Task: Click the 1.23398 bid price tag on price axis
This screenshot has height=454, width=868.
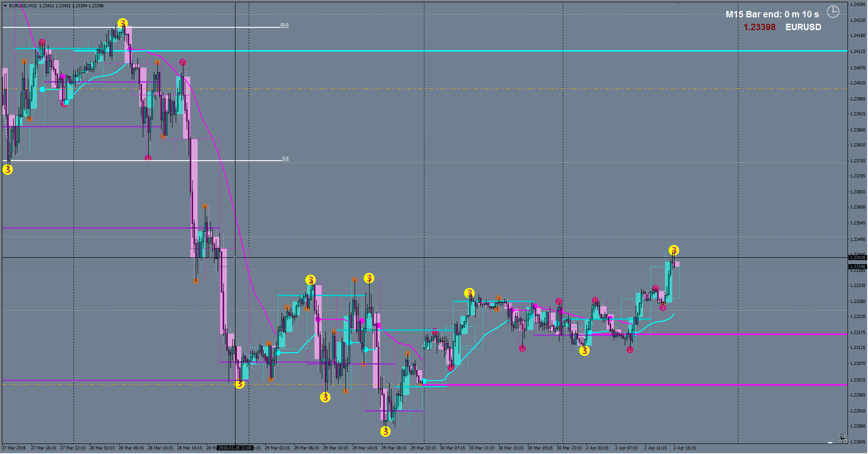Action: [857, 266]
